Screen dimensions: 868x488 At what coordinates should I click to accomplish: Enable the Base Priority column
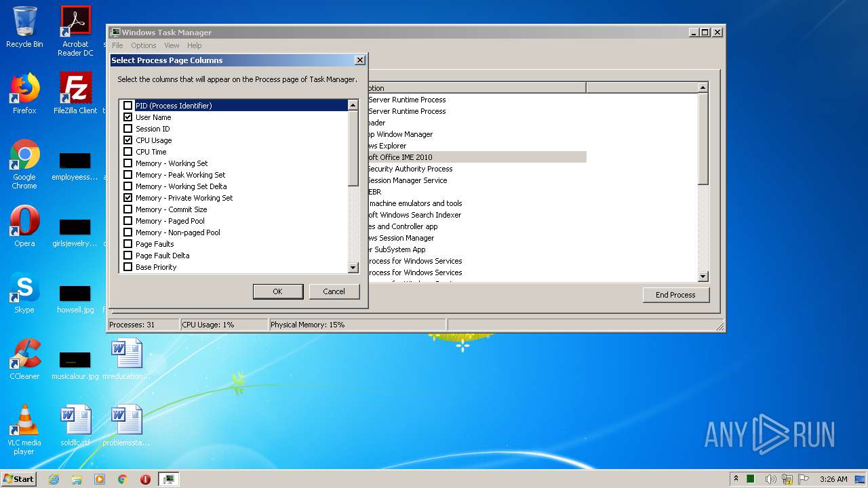(x=127, y=267)
